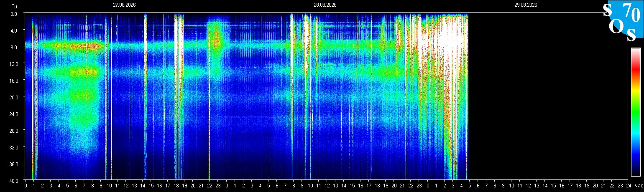
Task: Select hour 5 tick under 29.08.2026
Action: [469, 186]
